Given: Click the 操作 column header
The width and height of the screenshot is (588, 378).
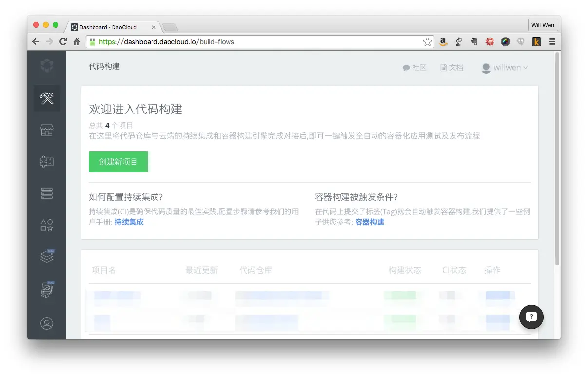Looking at the screenshot, I should pos(492,270).
